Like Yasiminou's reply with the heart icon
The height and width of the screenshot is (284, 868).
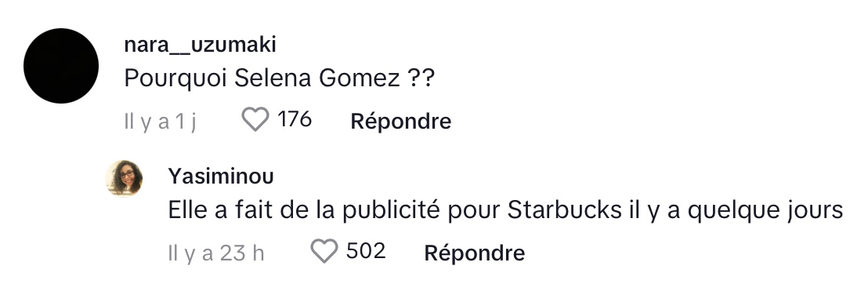click(x=324, y=251)
